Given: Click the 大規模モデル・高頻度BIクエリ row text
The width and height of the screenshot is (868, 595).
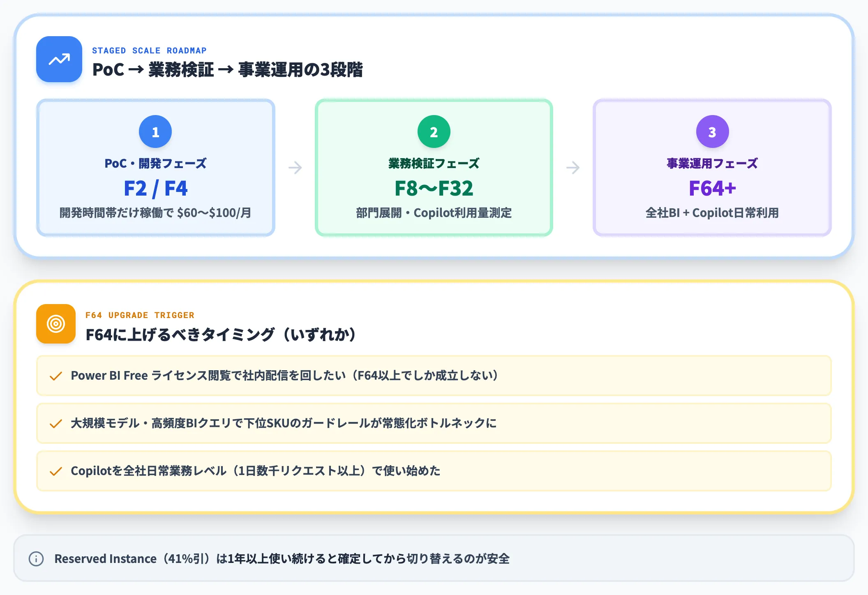Looking at the screenshot, I should point(284,423).
